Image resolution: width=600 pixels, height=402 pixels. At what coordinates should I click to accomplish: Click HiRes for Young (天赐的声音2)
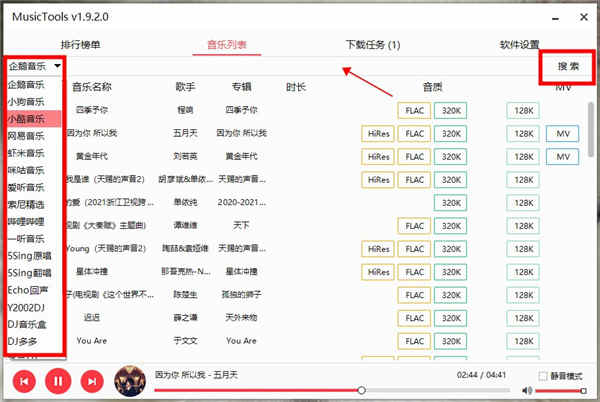[378, 249]
